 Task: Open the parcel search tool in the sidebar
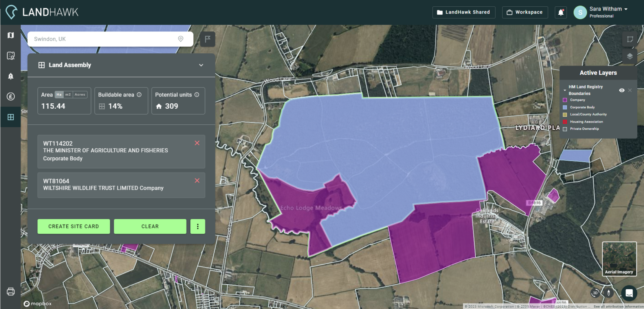tap(10, 55)
